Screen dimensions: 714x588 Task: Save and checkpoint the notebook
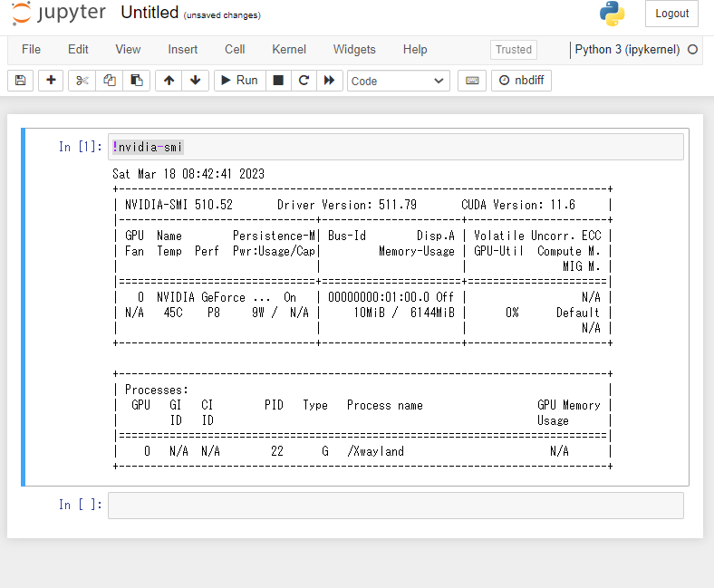pyautogui.click(x=21, y=81)
